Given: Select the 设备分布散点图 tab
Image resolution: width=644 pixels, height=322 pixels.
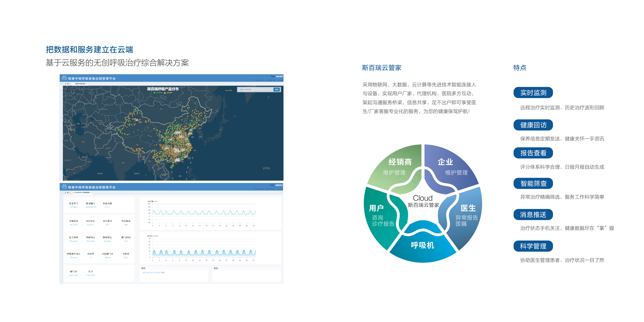Looking at the screenshot, I should point(80,84).
